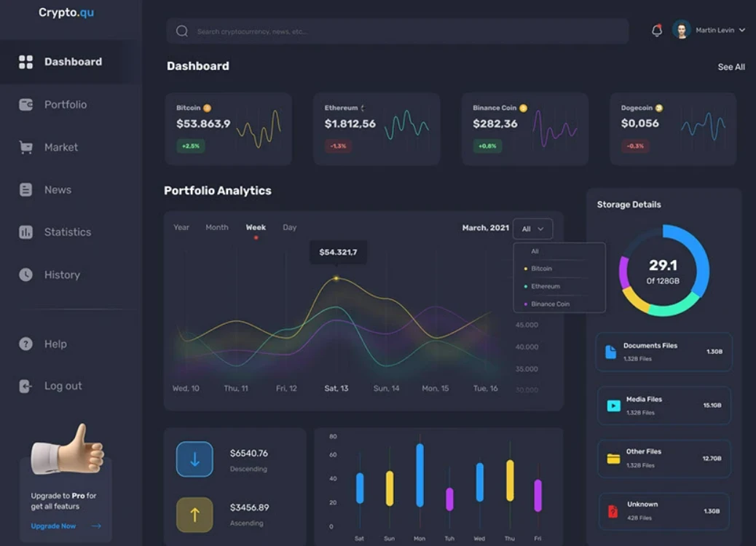Open the All filter dropdown
Viewport: 756px width, 546px height.
(532, 229)
